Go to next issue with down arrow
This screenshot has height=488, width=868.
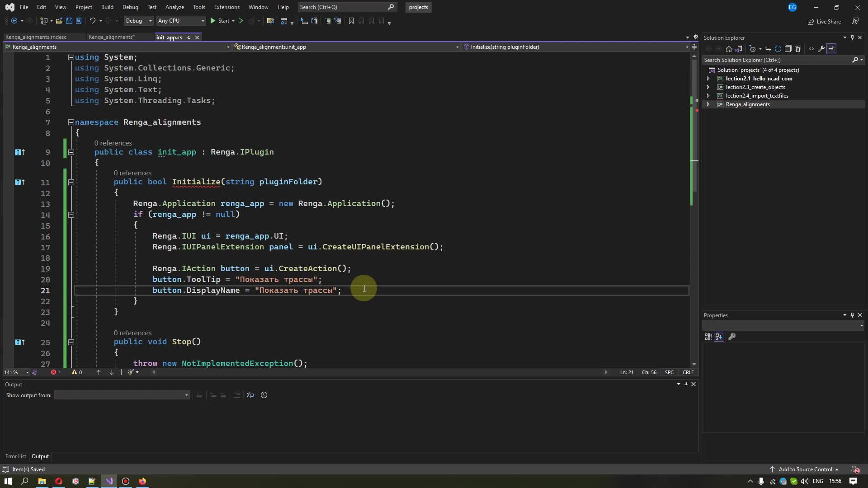point(112,372)
